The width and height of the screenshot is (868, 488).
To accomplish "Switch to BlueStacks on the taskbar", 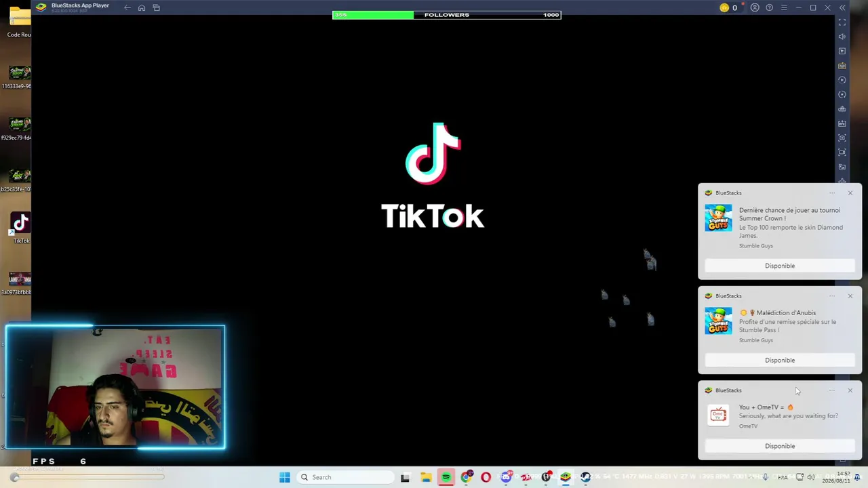I will pos(566,477).
